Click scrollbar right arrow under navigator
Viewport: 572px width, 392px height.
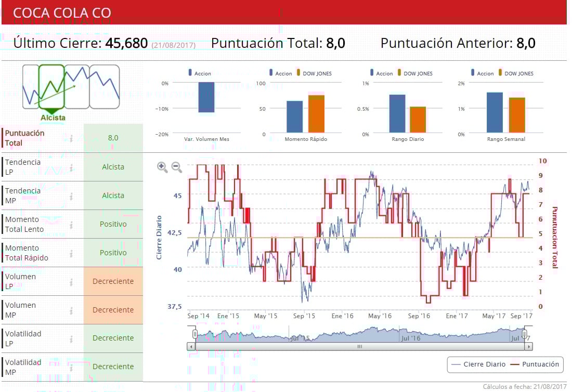pyautogui.click(x=529, y=346)
